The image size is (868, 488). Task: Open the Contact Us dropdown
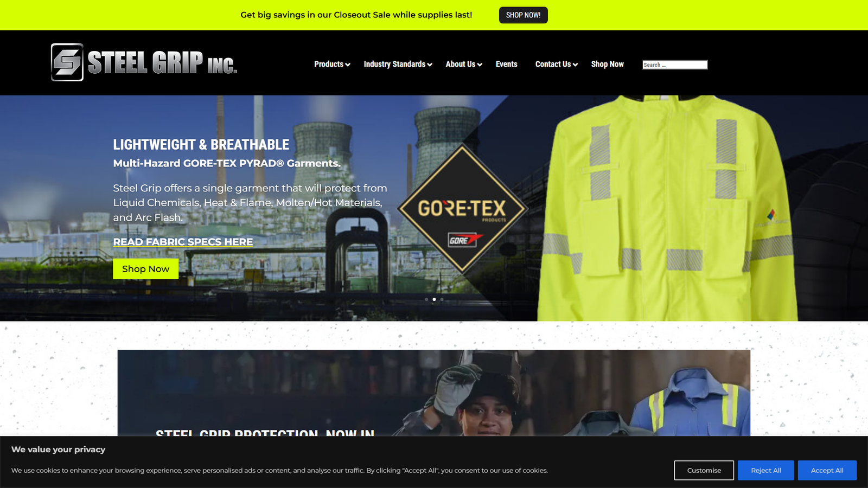[556, 64]
